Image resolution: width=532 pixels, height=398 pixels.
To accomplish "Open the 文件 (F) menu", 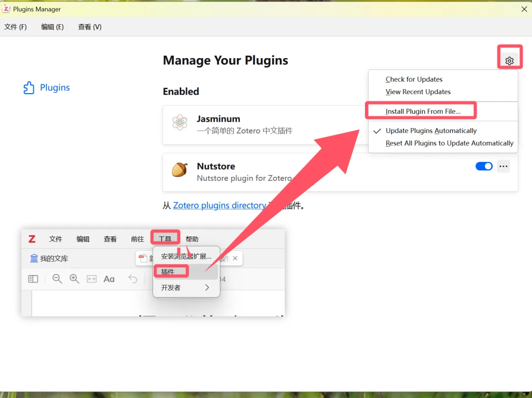I will (15, 27).
